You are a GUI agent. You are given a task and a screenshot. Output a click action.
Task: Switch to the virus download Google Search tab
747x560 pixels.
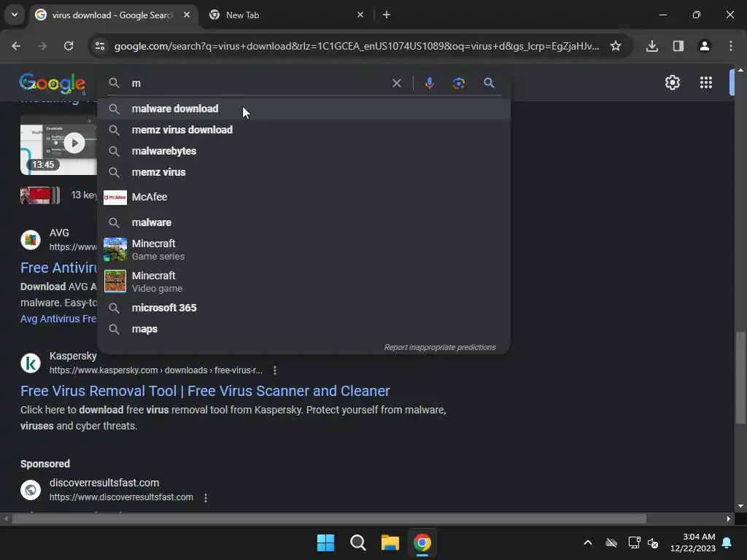pos(112,15)
